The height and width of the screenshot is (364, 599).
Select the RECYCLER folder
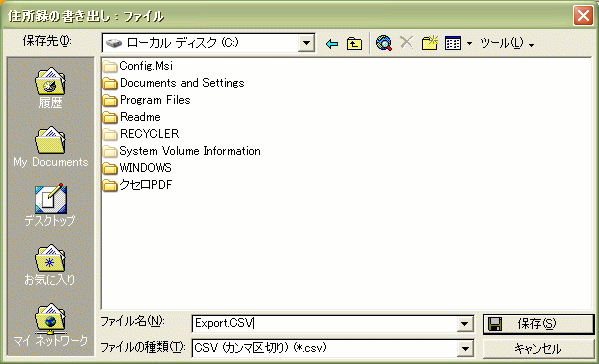(141, 134)
